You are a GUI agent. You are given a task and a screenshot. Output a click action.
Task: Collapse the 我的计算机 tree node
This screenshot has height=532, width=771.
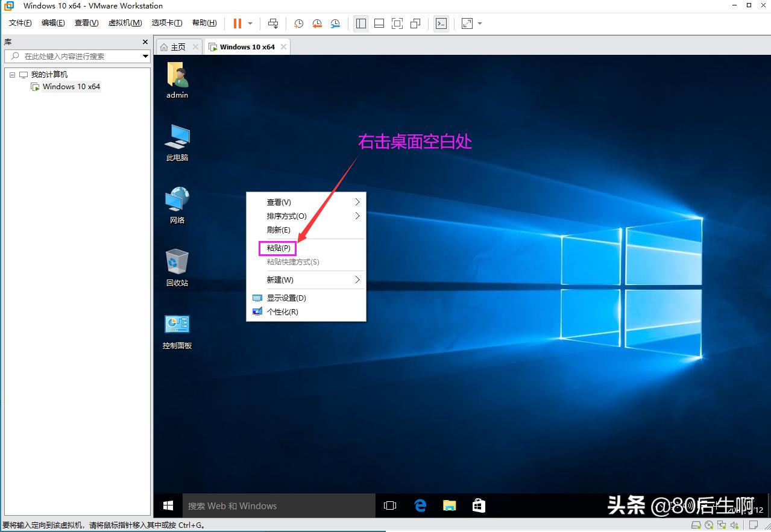point(12,75)
